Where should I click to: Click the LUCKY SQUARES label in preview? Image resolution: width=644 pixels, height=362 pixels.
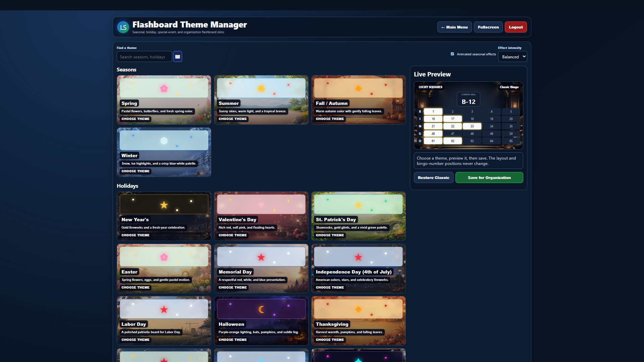coord(430,87)
